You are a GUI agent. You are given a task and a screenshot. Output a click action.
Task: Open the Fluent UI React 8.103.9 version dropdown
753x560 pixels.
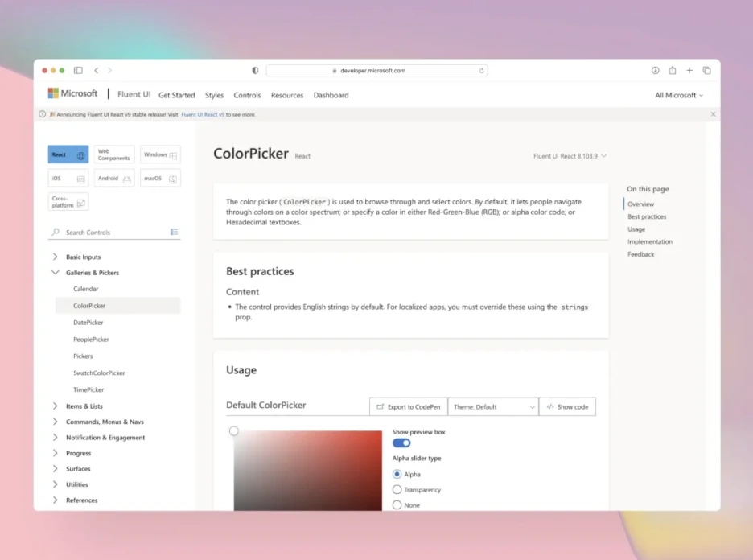click(x=570, y=156)
